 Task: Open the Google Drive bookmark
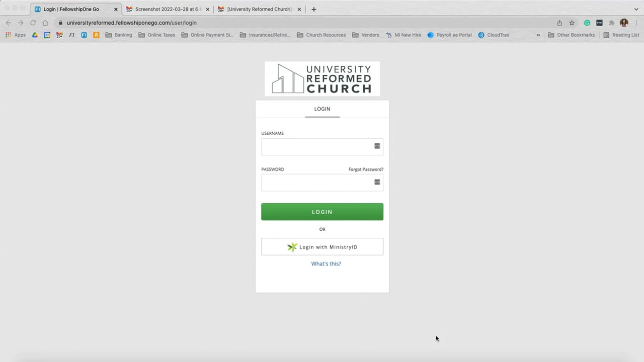pyautogui.click(x=35, y=35)
